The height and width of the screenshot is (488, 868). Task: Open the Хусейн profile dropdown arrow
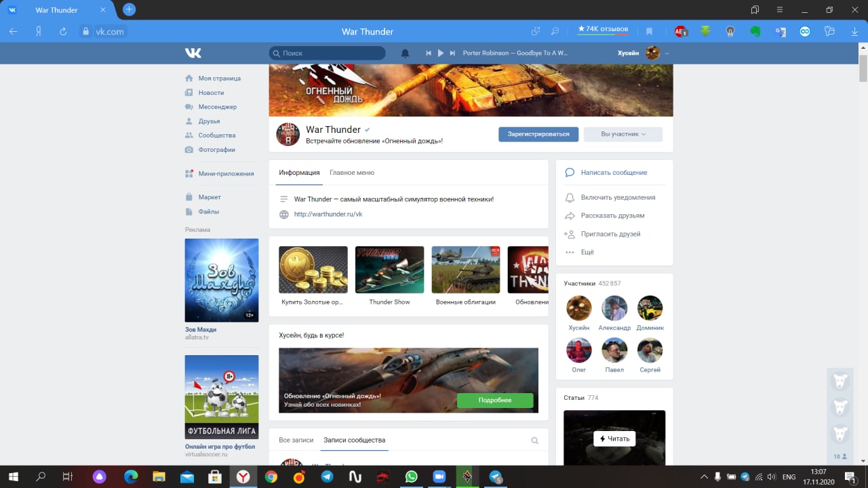pyautogui.click(x=667, y=53)
